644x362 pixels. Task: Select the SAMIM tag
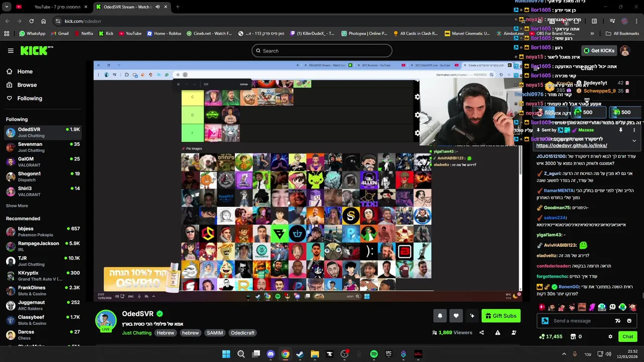tap(215, 333)
